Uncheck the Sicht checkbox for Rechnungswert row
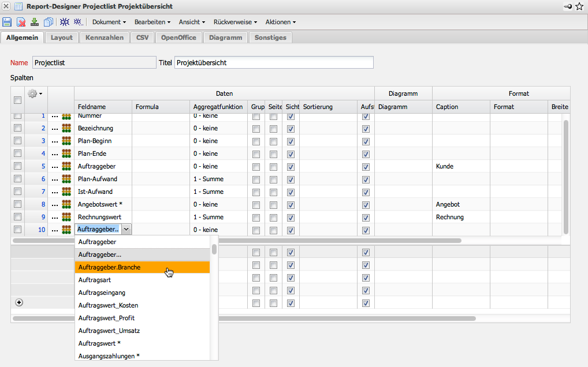This screenshot has height=367, width=588. 291,217
